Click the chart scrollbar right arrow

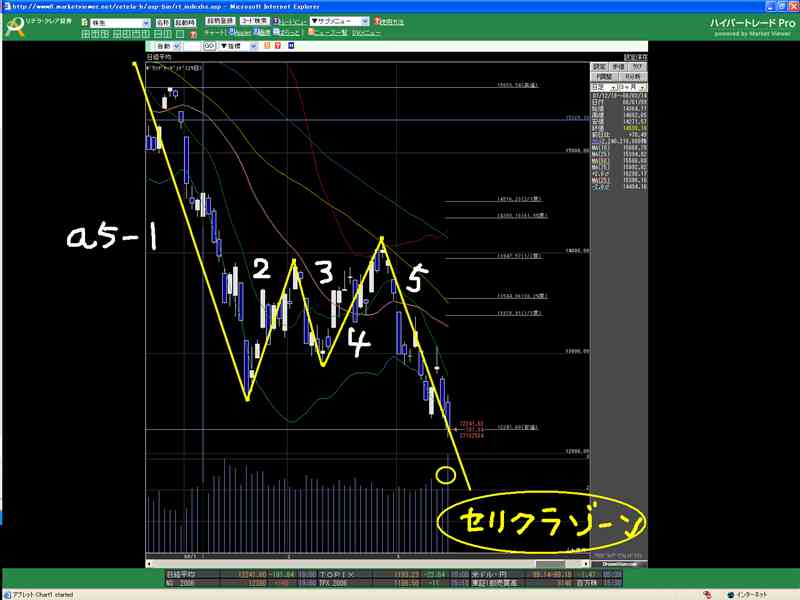pos(586,564)
